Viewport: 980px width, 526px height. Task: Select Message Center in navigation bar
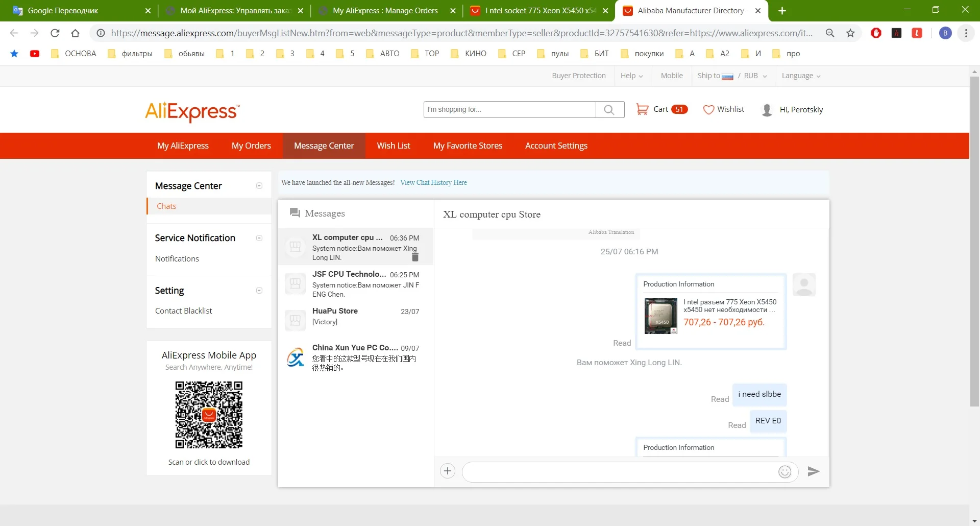coord(324,146)
